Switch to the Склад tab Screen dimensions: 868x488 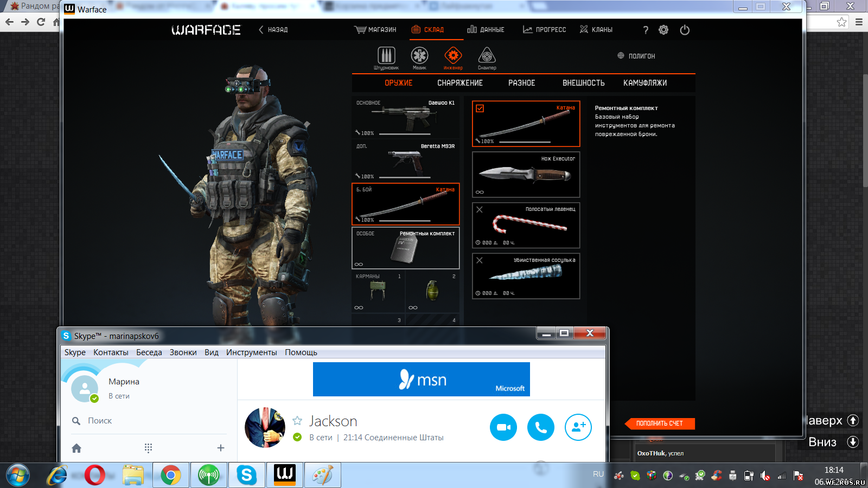point(427,30)
